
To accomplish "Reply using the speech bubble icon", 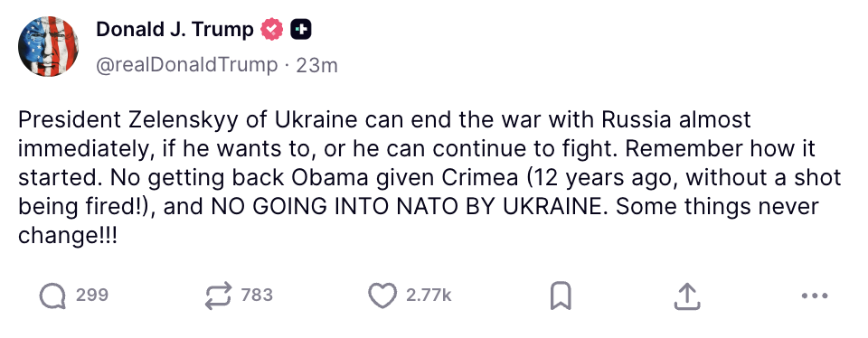I will tap(52, 296).
